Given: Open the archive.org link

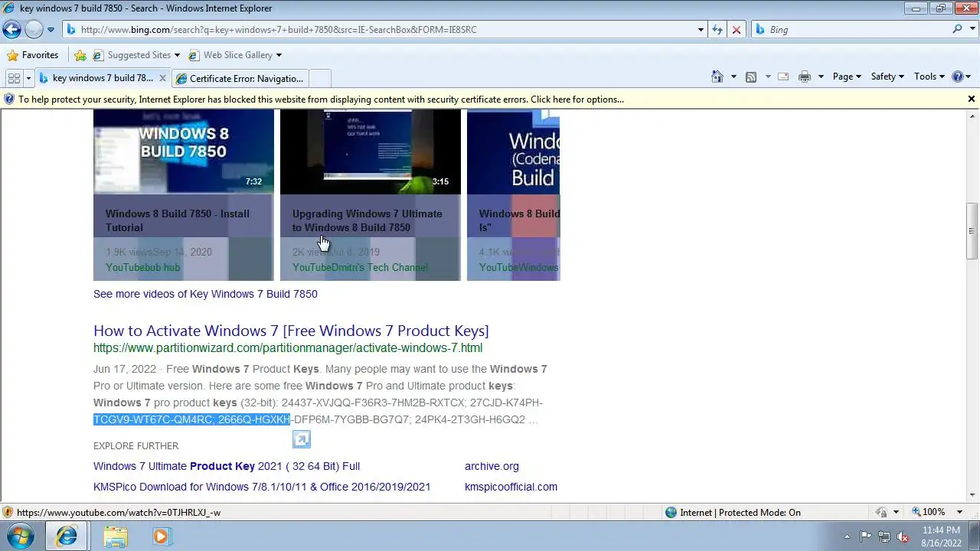Looking at the screenshot, I should click(x=492, y=466).
